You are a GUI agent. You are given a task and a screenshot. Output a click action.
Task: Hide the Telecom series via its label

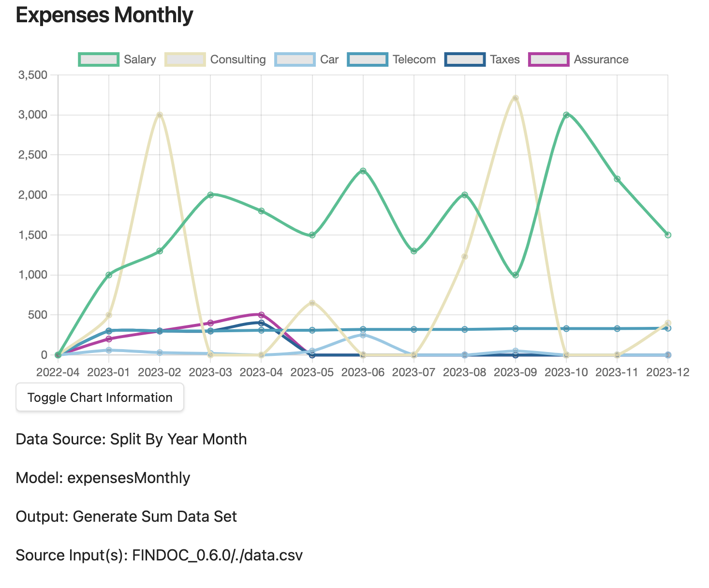[414, 59]
